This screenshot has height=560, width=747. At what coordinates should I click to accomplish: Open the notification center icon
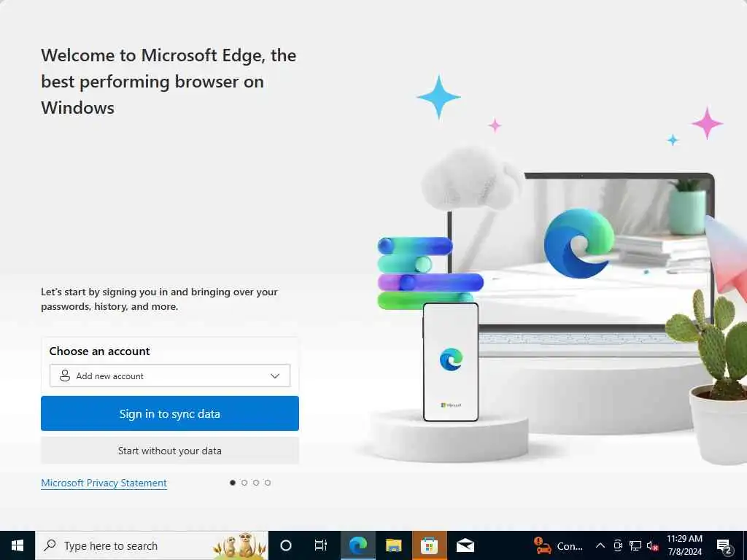[x=724, y=545]
